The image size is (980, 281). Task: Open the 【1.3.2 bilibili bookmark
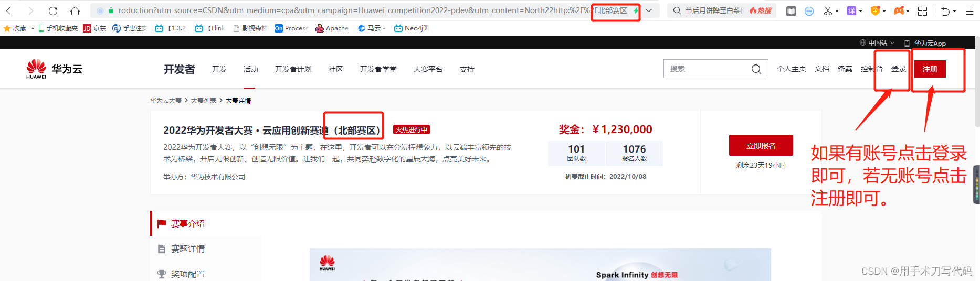point(170,28)
